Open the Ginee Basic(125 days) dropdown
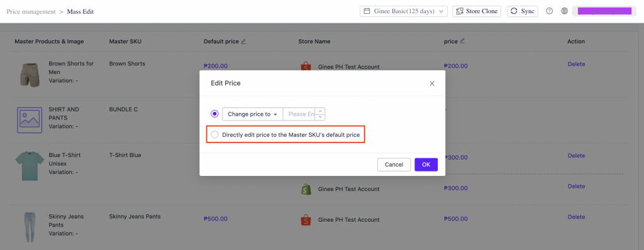The width and height of the screenshot is (644, 250). [x=404, y=11]
